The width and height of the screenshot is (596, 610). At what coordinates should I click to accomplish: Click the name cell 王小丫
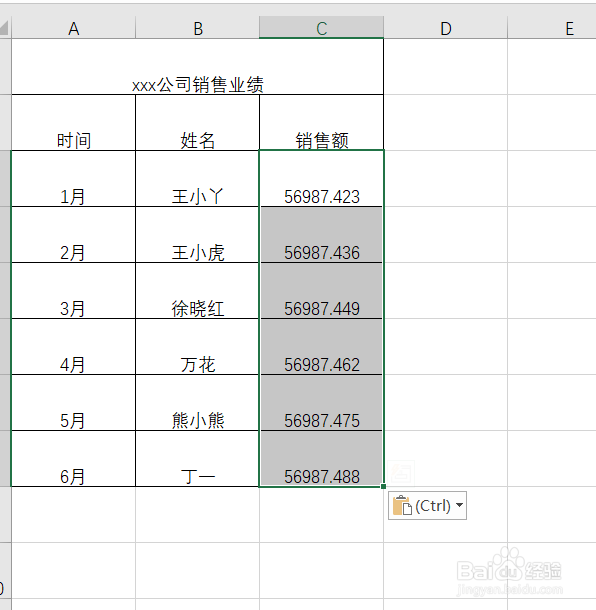pos(197,179)
